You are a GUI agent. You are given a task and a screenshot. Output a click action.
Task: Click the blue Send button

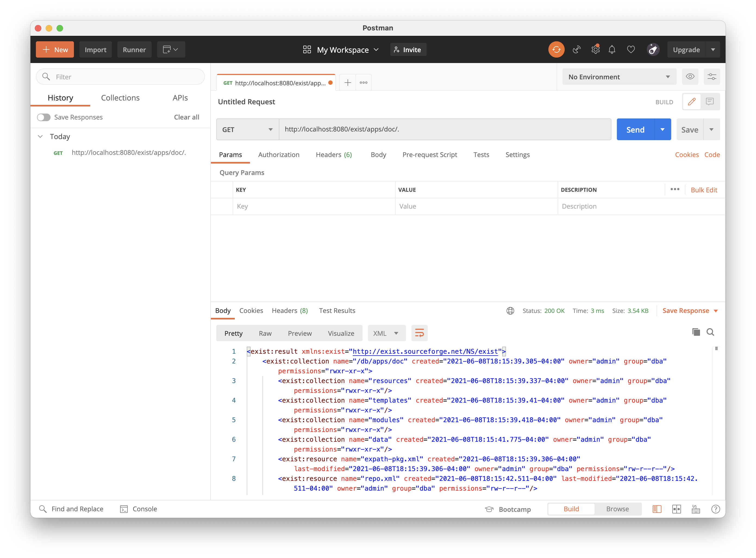coord(635,129)
